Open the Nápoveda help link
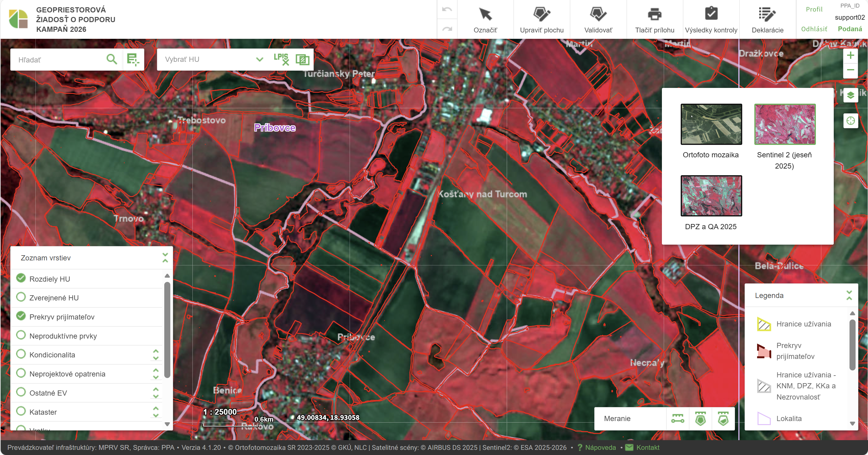868x455 pixels. tap(600, 448)
